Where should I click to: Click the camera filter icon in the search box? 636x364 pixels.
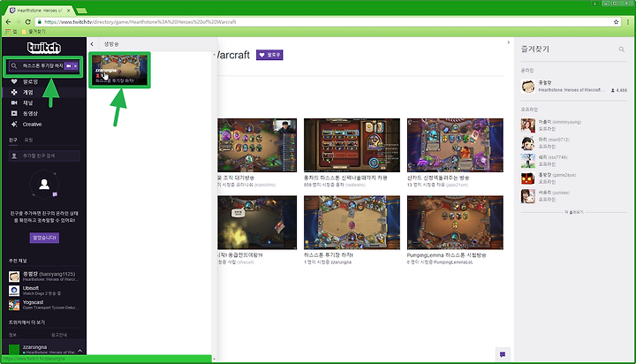pyautogui.click(x=69, y=65)
